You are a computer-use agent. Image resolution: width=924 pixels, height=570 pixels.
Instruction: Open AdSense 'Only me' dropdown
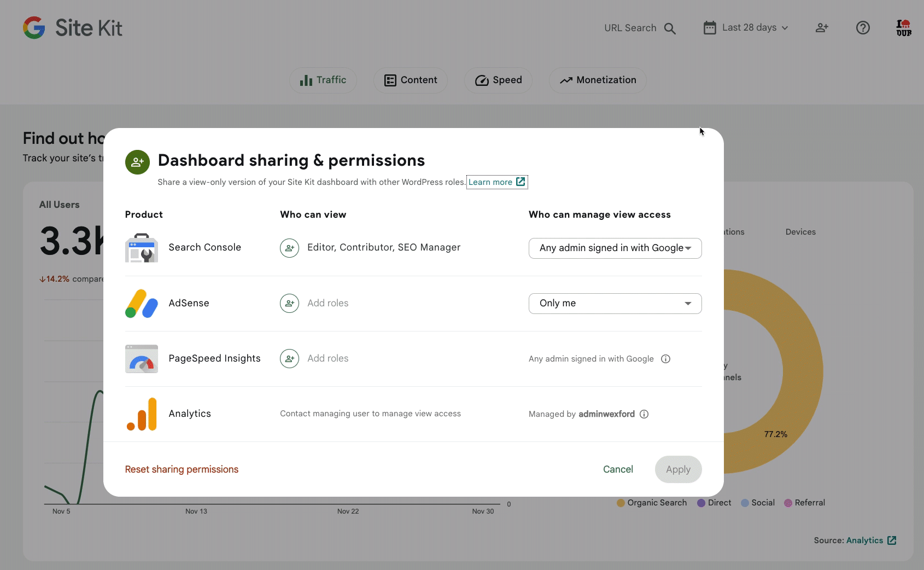click(x=615, y=304)
